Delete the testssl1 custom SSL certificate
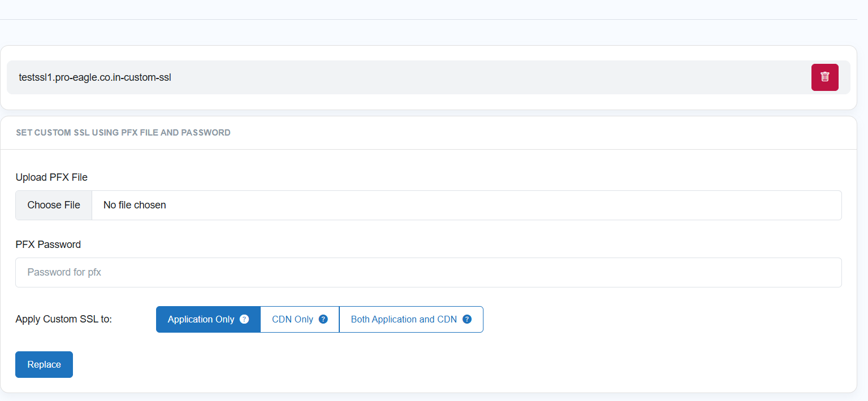 pos(824,77)
